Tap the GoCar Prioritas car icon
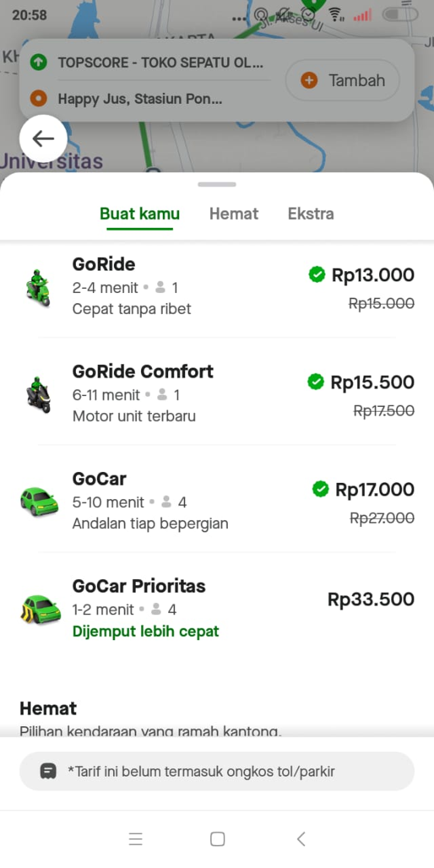The height and width of the screenshot is (868, 434). point(40,609)
